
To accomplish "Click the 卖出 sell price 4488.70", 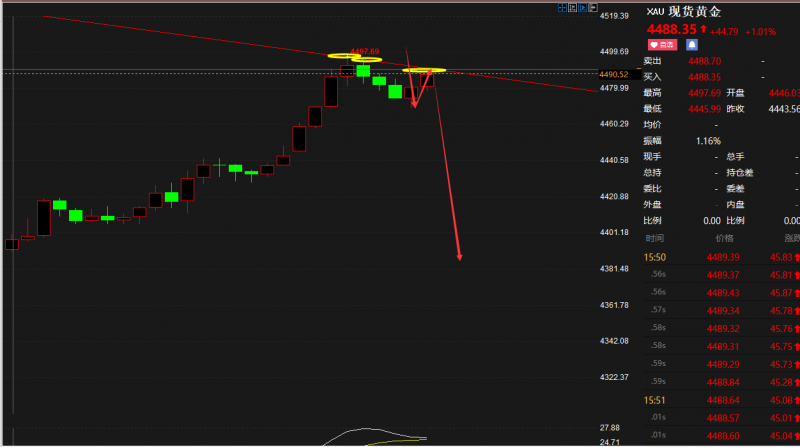I will pos(705,61).
